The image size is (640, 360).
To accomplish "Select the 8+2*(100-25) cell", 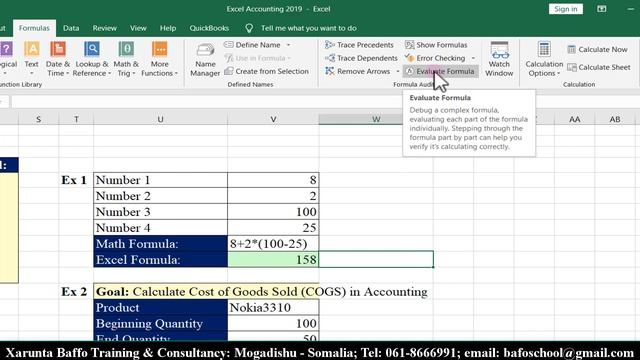I will click(273, 244).
